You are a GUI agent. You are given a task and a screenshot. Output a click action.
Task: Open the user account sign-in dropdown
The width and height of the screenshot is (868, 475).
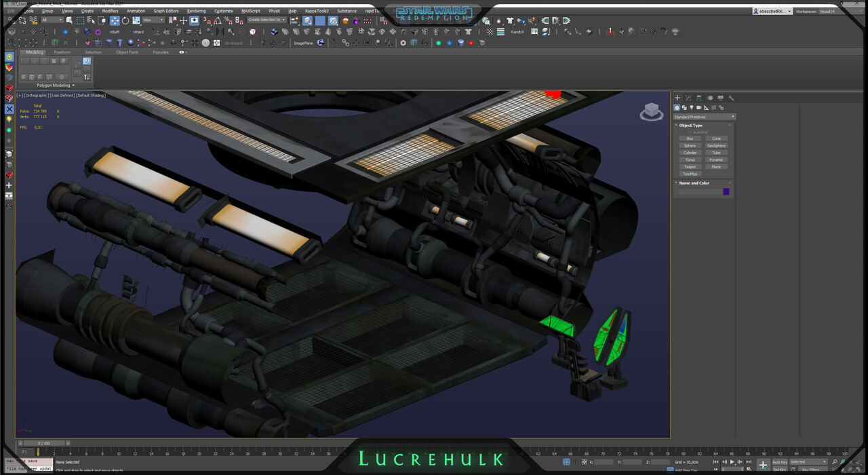click(772, 12)
